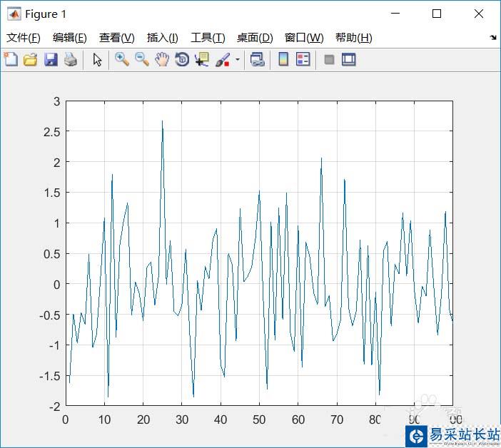Select the Zoom Out magnifier tool

pyautogui.click(x=142, y=60)
